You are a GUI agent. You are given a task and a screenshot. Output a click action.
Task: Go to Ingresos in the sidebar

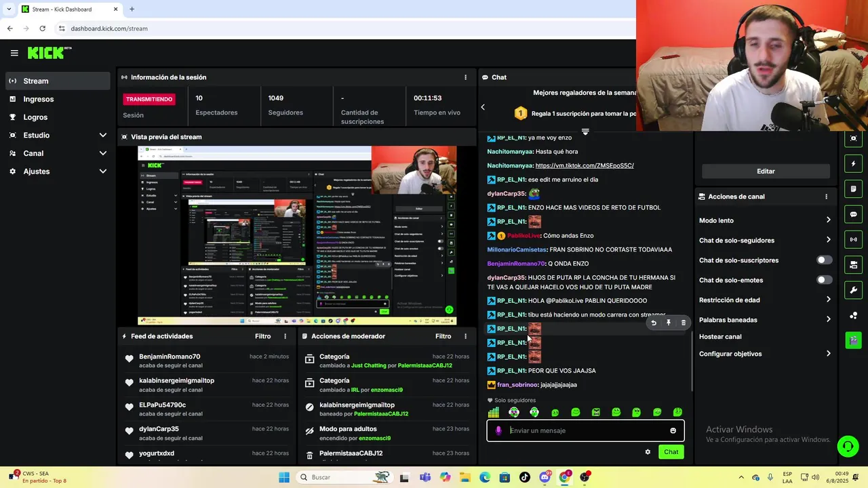tap(58, 99)
